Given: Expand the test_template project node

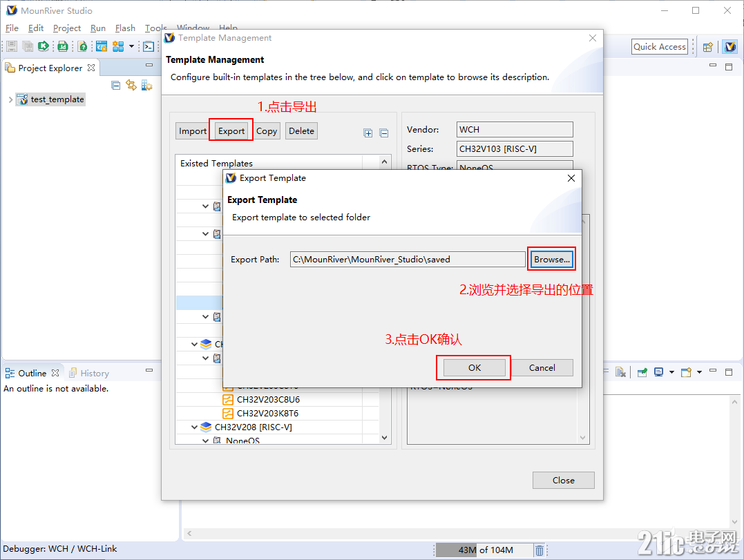Looking at the screenshot, I should click(x=10, y=99).
